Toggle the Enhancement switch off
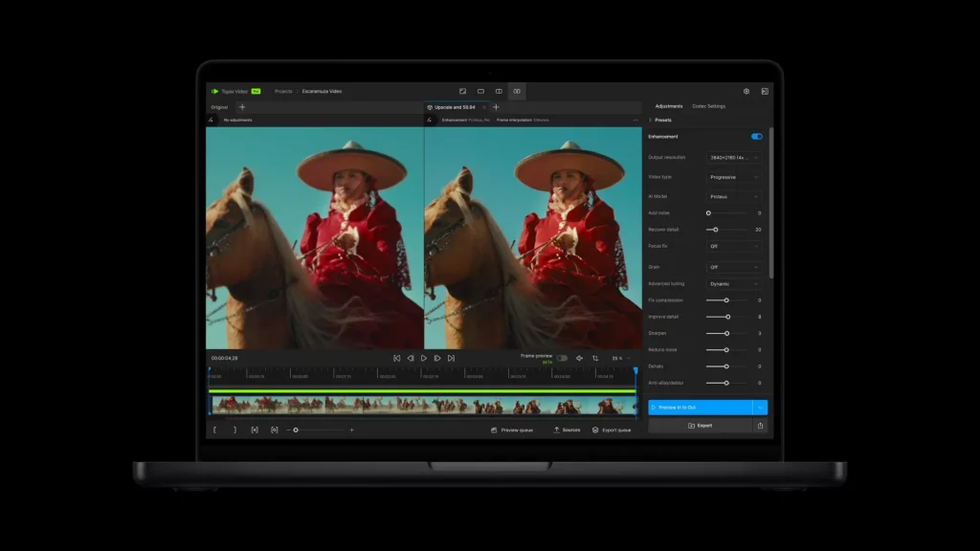980x551 pixels. (x=757, y=137)
